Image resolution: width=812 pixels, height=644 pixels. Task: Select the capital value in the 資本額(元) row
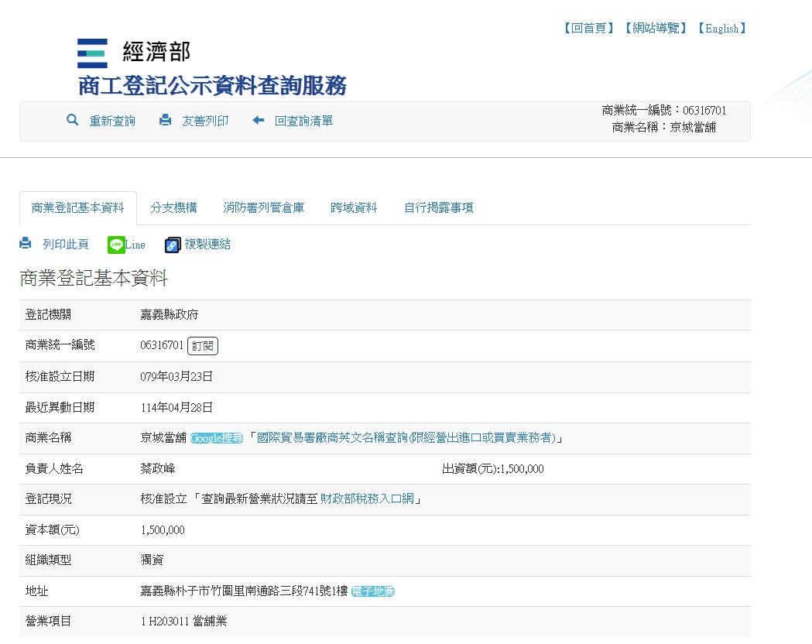click(163, 530)
